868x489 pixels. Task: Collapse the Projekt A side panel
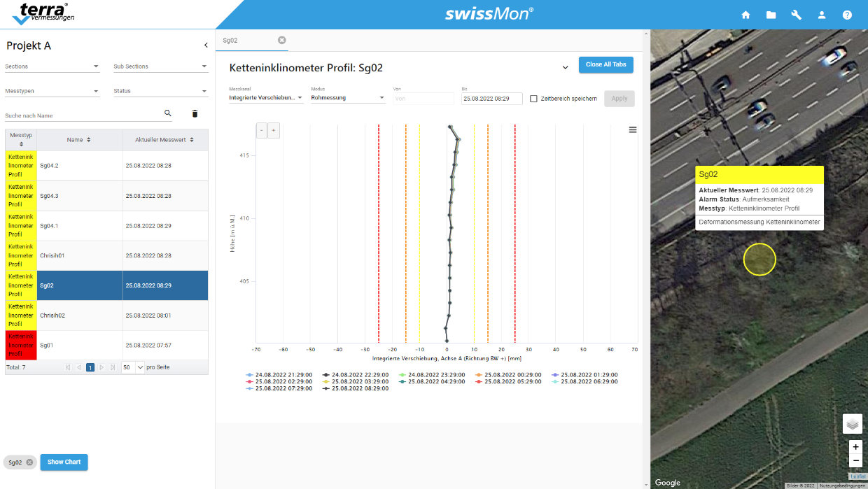pos(206,45)
